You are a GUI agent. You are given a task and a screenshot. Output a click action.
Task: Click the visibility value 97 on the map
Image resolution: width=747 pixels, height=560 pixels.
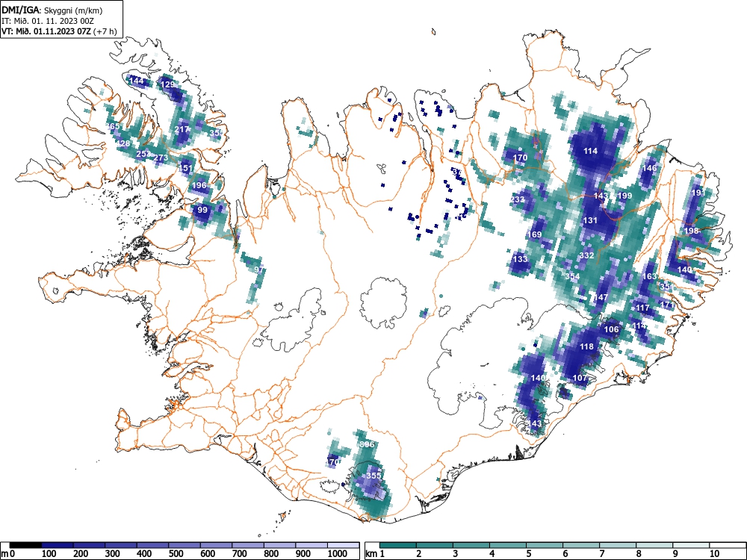(258, 269)
